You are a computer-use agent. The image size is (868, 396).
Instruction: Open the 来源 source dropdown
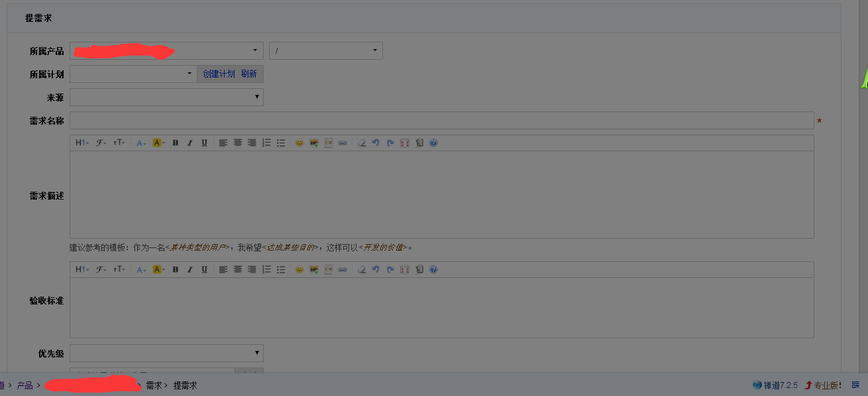coord(166,97)
